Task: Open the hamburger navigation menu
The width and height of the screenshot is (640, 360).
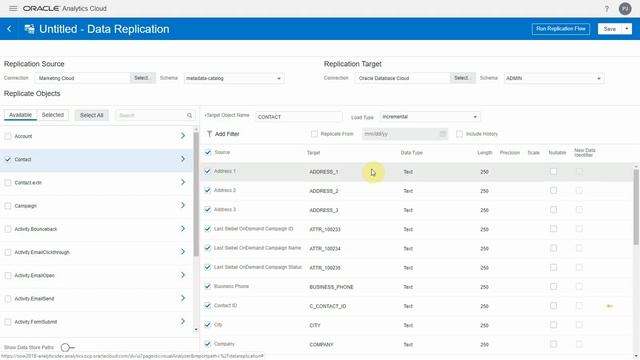Action: coord(13,8)
